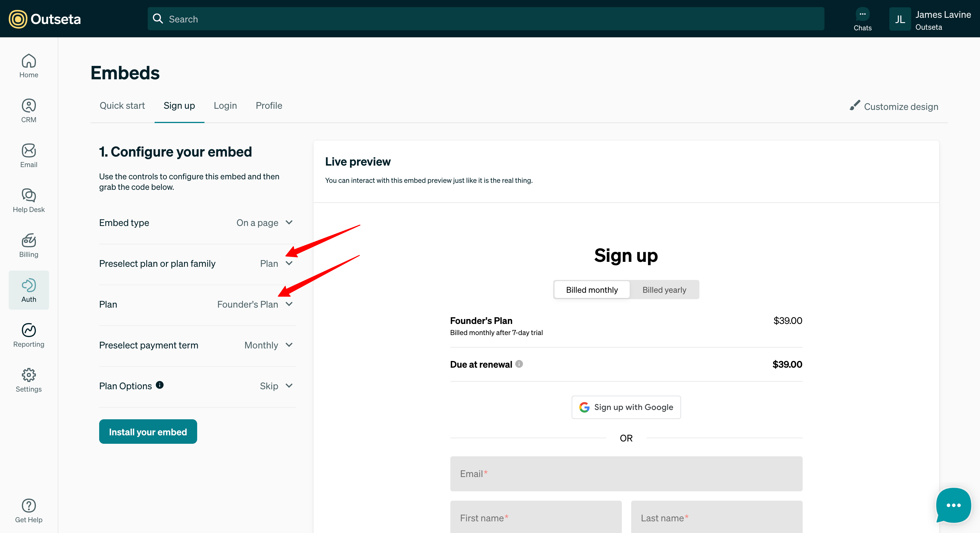Screen dimensions: 980x533
Task: Open the Quick start tab
Action: click(122, 105)
